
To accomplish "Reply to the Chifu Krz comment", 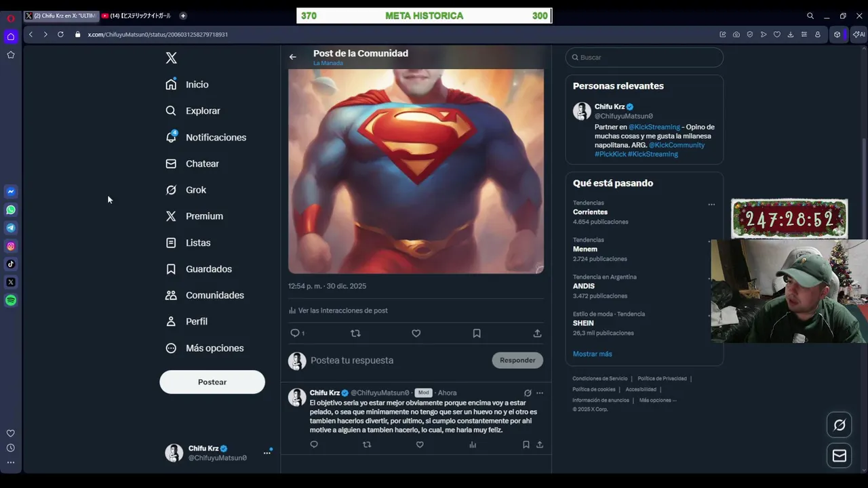I will (x=314, y=445).
